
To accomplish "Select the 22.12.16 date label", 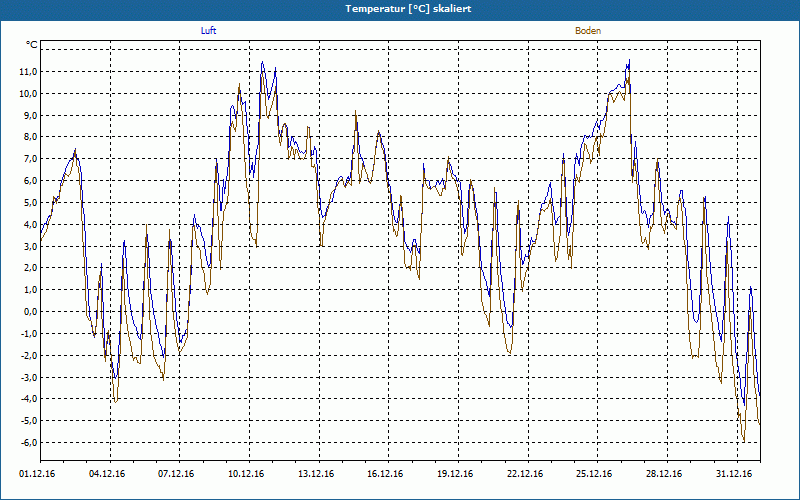I will (526, 474).
